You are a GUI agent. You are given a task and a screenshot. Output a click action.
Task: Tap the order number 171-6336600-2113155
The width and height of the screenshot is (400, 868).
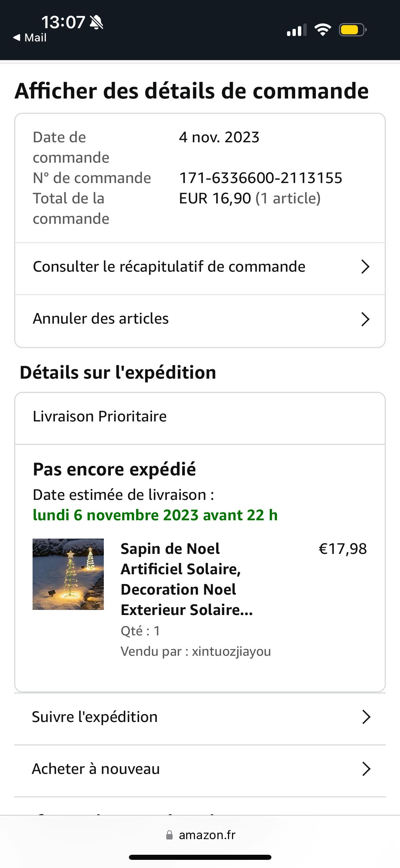(261, 178)
